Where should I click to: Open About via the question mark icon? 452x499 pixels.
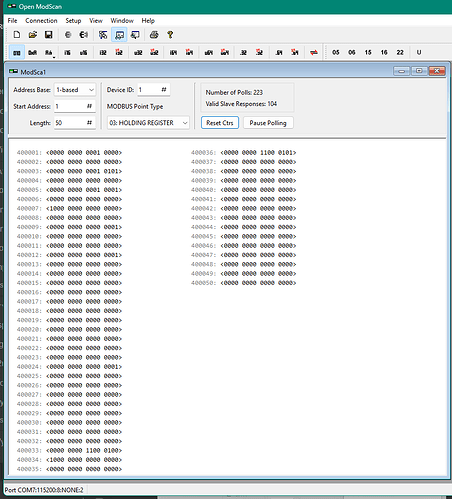(x=170, y=35)
